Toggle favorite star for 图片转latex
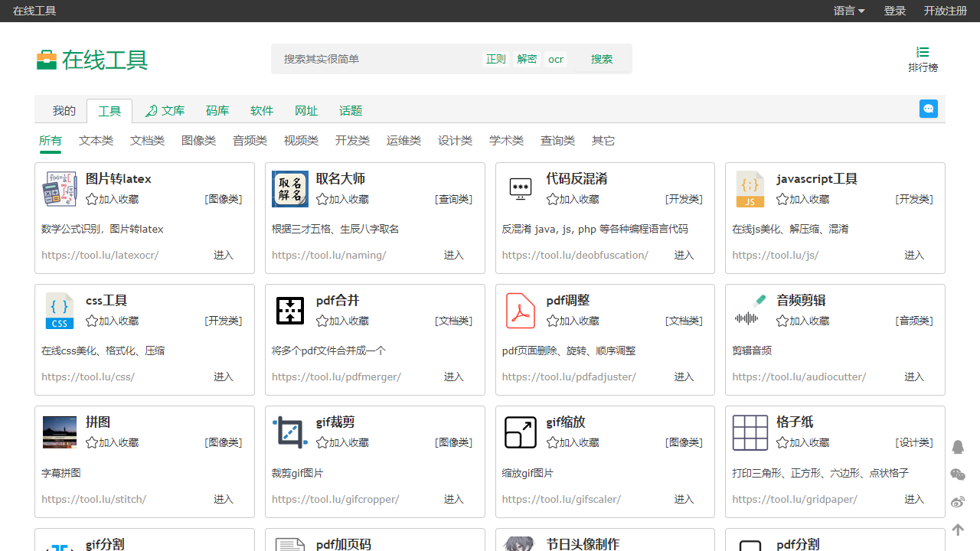 tap(92, 199)
